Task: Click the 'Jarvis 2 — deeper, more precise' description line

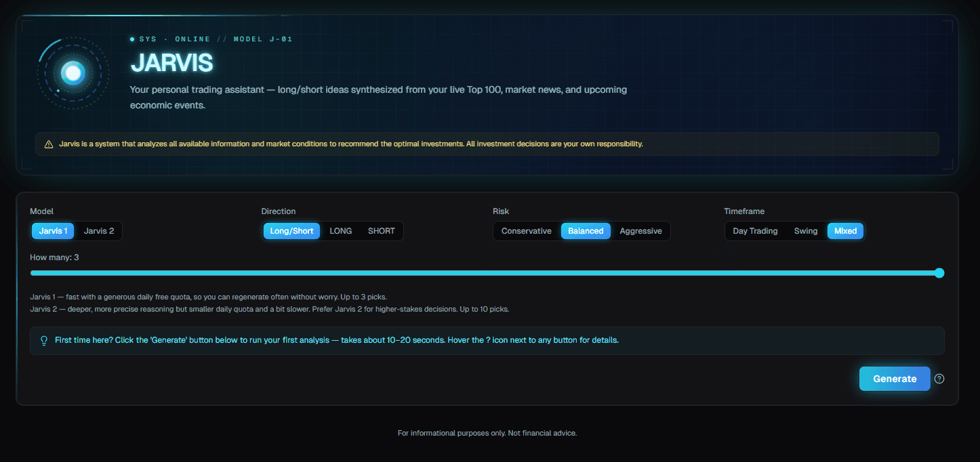Action: tap(269, 309)
